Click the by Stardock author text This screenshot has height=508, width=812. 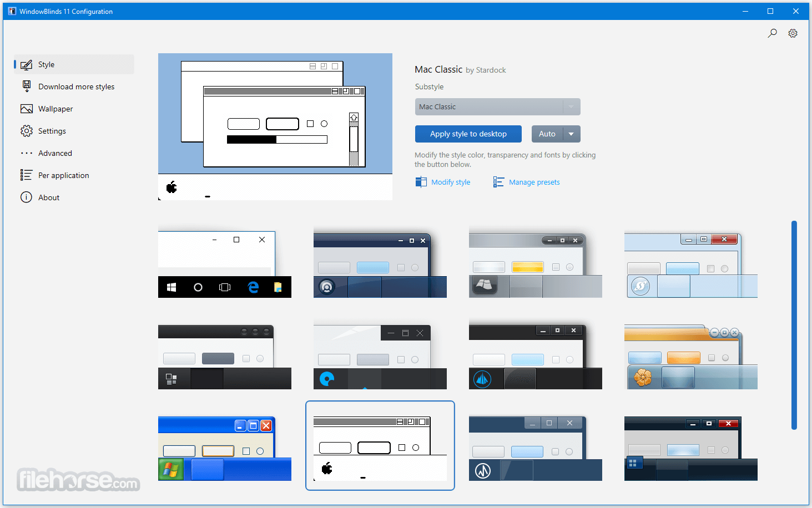[x=486, y=70]
